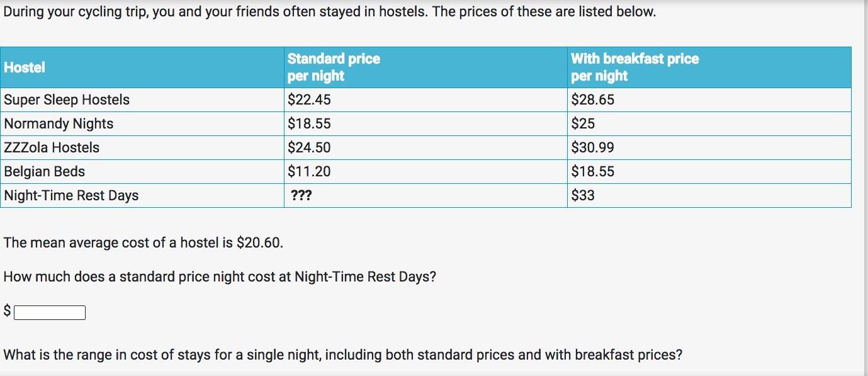The height and width of the screenshot is (376, 868).
Task: Click the With breakfast price per night header
Action: (634, 67)
